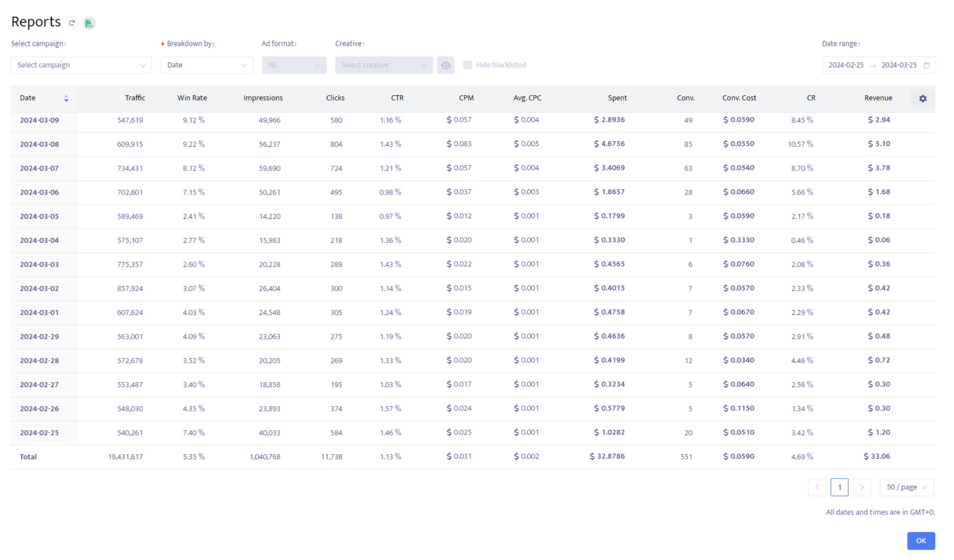Open the Select campaign dropdown

coord(81,65)
